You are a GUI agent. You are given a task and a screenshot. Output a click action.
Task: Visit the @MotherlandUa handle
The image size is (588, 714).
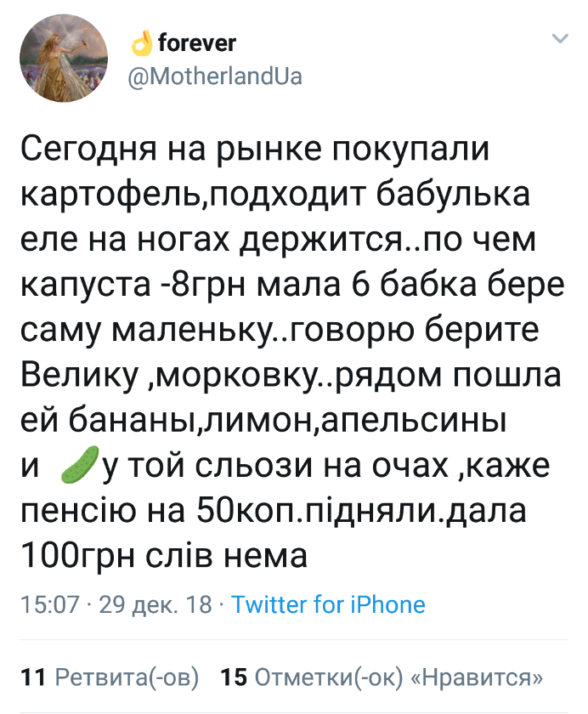[x=214, y=76]
